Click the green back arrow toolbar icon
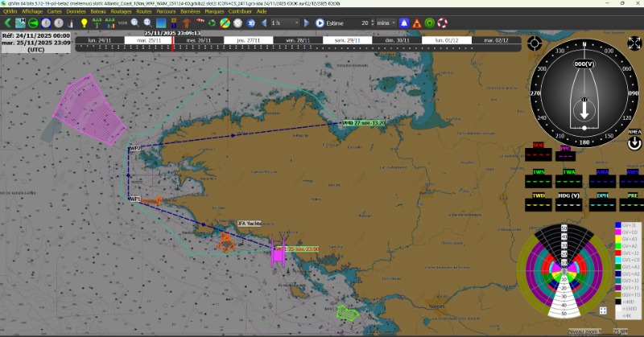The height and width of the screenshot is (337, 644). click(x=7, y=23)
